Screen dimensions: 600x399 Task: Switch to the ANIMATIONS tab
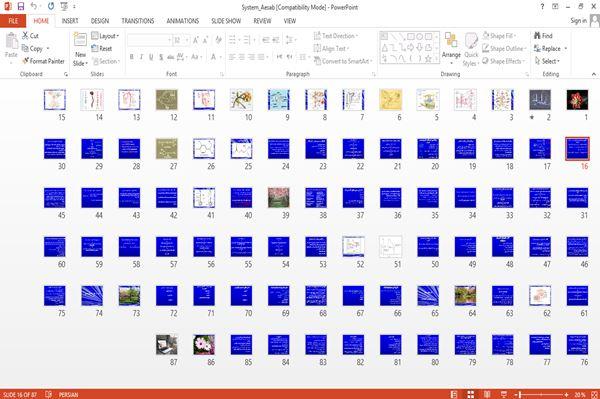183,21
